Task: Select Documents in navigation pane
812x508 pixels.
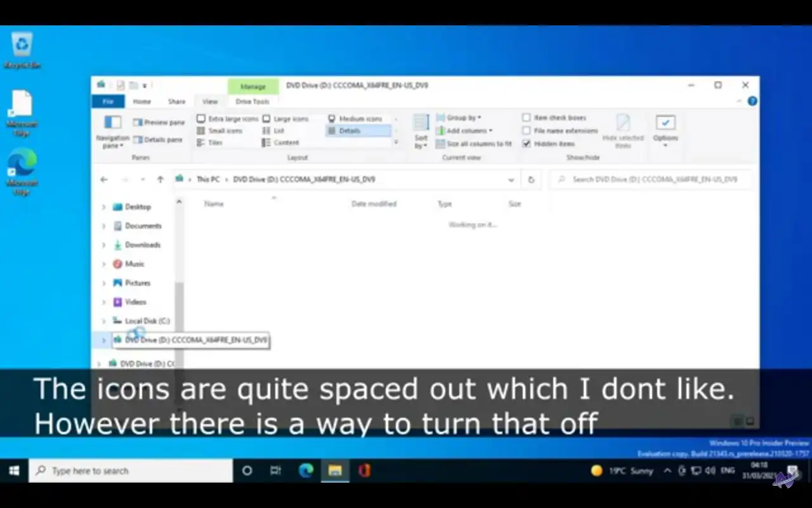Action: tap(138, 226)
